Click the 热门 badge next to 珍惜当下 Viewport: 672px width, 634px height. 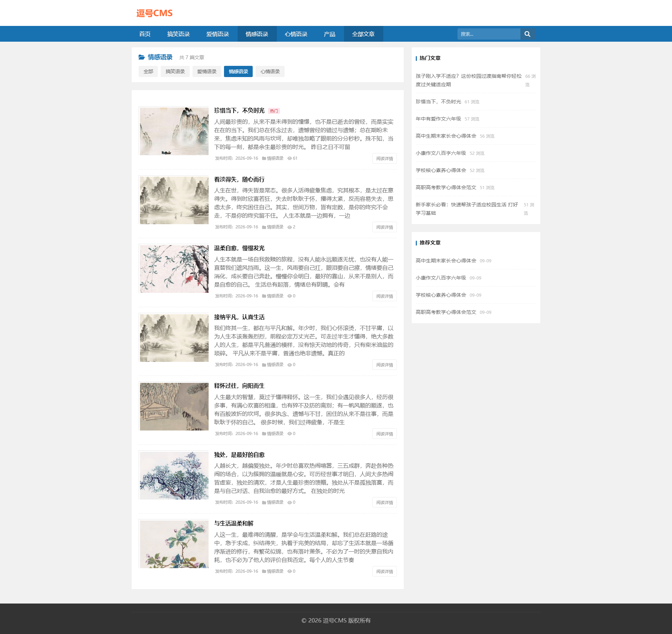click(x=274, y=111)
